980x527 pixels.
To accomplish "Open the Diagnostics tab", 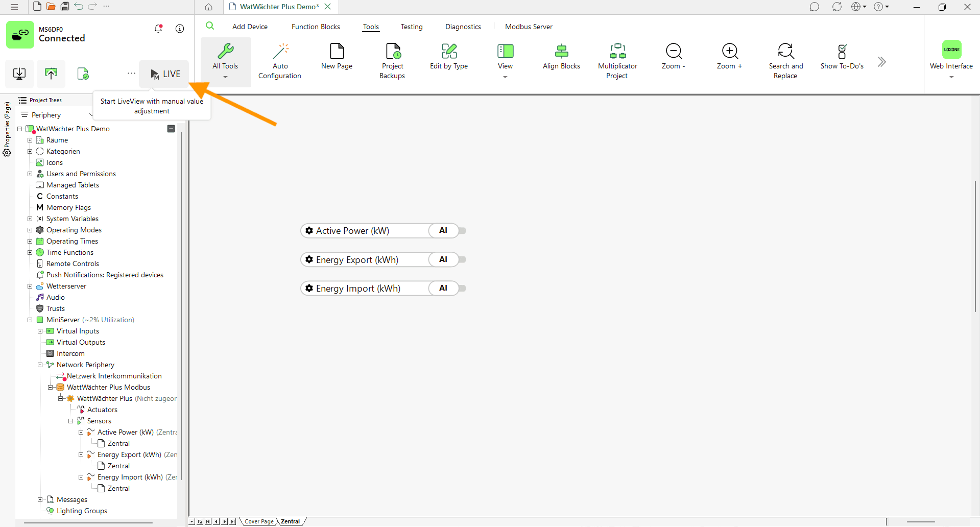I will 463,27.
